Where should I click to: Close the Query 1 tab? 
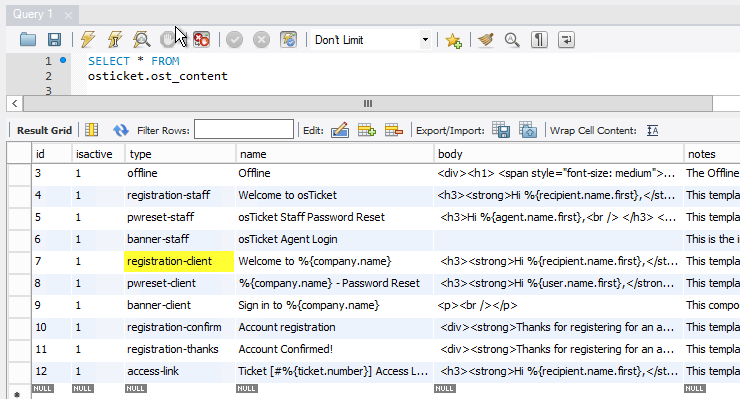[68, 15]
